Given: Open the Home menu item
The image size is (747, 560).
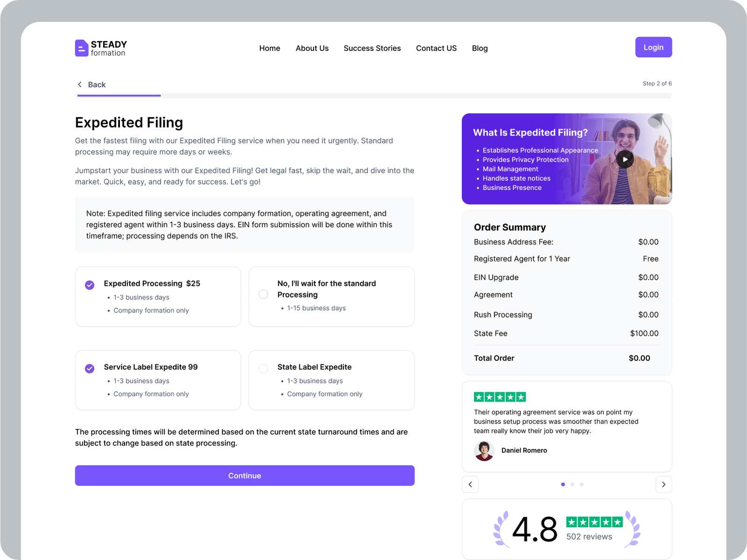Looking at the screenshot, I should [270, 48].
